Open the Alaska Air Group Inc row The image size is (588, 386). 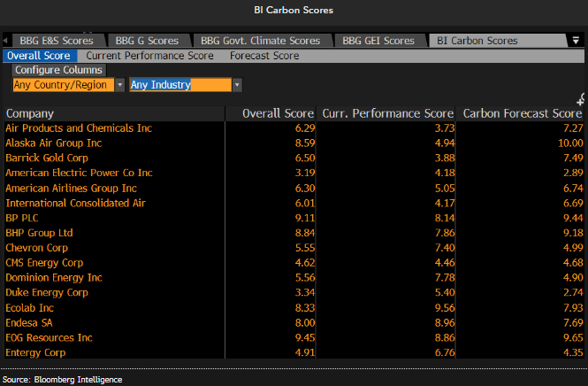click(x=54, y=143)
